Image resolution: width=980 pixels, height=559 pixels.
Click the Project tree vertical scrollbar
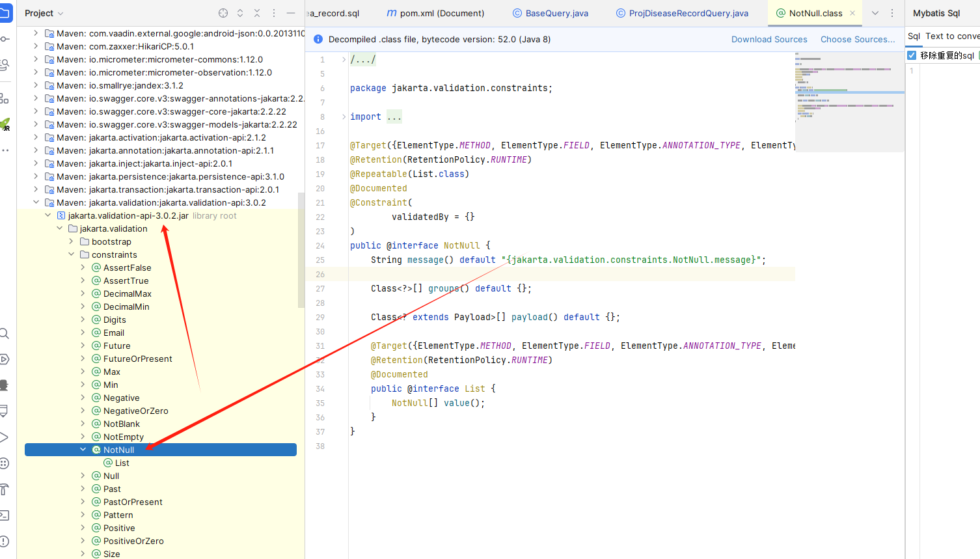(x=301, y=249)
